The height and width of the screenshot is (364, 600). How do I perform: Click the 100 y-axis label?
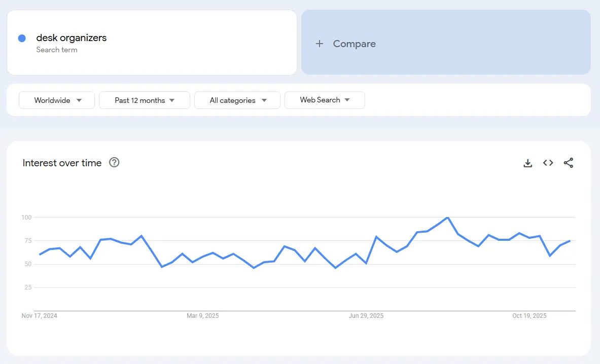tap(26, 217)
